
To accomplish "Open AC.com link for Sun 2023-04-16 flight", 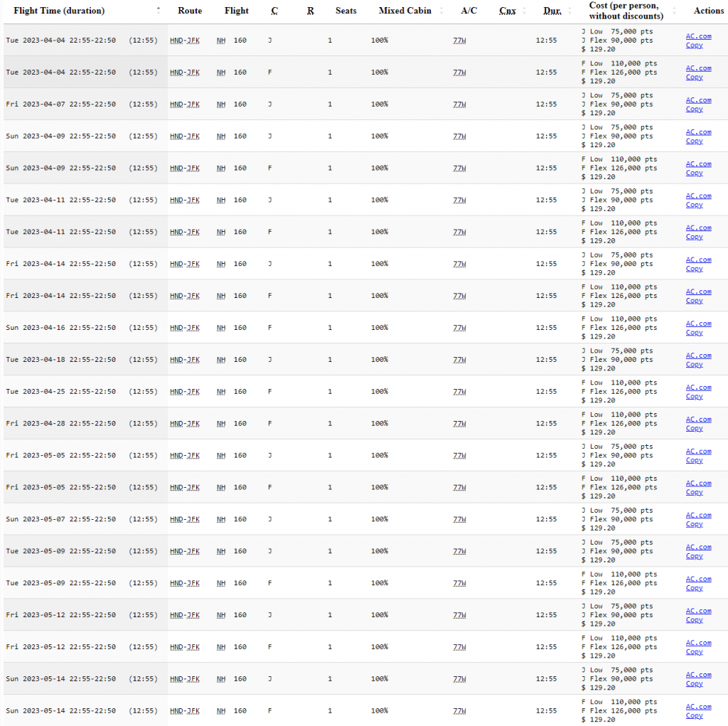I will click(x=698, y=324).
